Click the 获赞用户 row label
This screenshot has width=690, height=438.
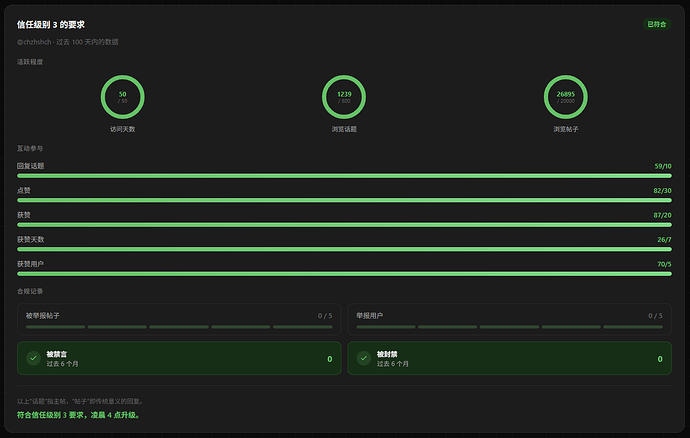pyautogui.click(x=30, y=264)
